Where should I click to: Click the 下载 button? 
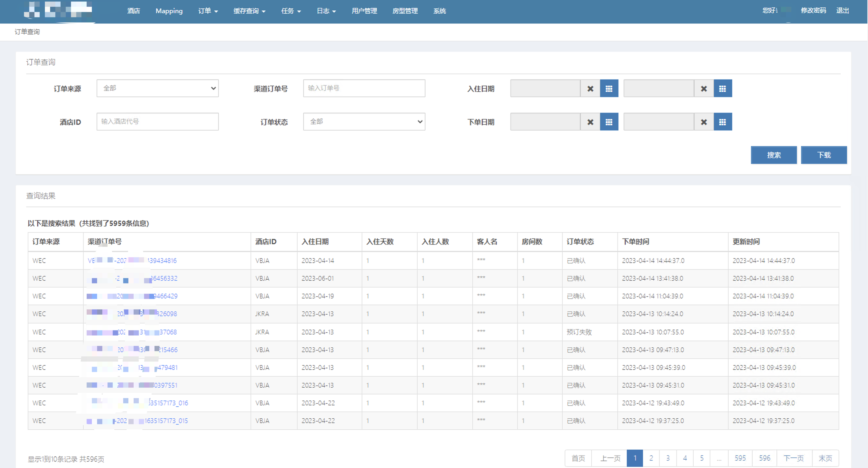pyautogui.click(x=824, y=155)
